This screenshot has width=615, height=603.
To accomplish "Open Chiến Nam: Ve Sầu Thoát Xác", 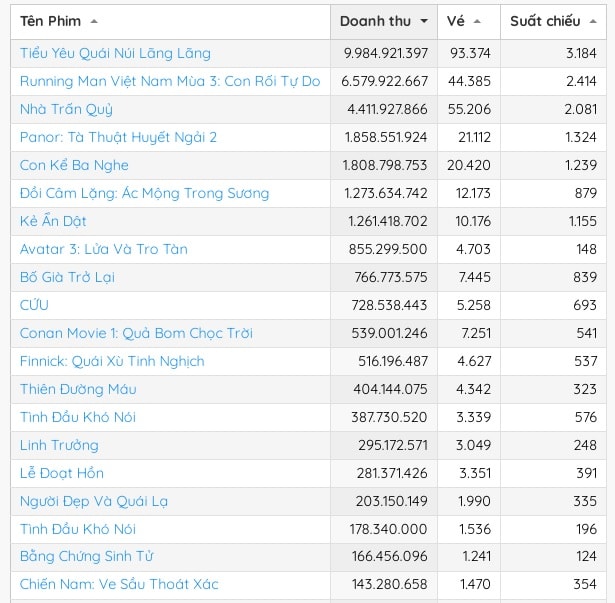I will tap(119, 584).
